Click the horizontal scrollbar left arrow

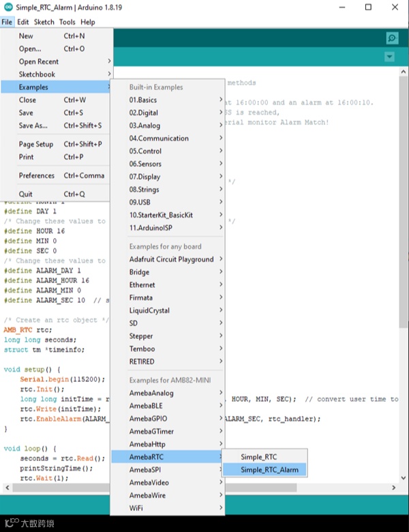(7, 488)
